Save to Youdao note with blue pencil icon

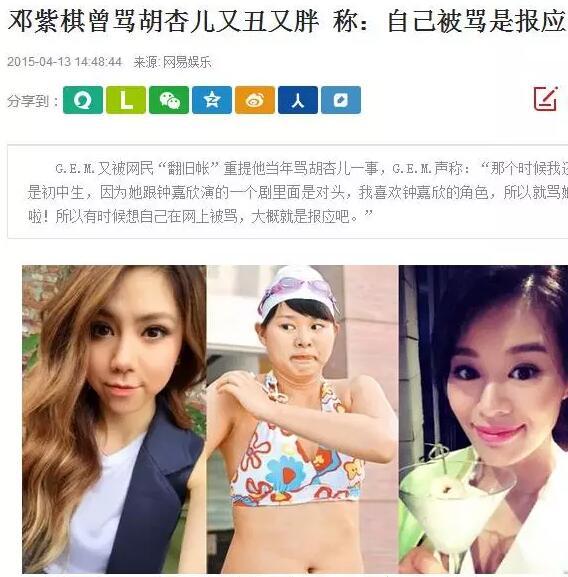[x=341, y=100]
